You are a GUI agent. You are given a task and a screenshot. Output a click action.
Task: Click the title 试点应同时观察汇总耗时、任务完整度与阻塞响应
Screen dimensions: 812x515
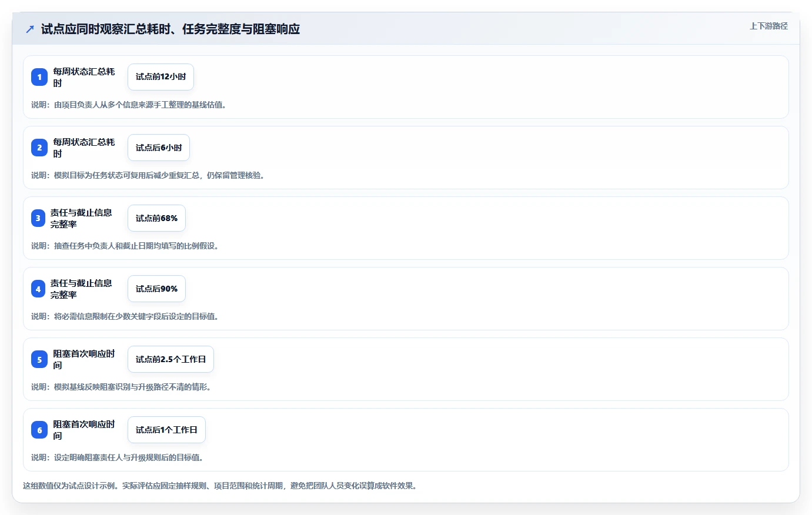(171, 29)
